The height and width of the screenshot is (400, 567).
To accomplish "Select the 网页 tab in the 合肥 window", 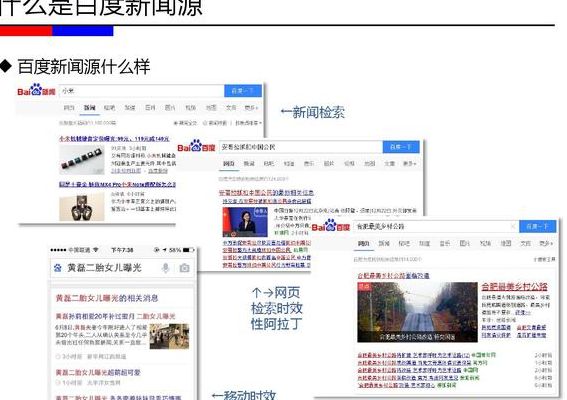I will coord(363,243).
